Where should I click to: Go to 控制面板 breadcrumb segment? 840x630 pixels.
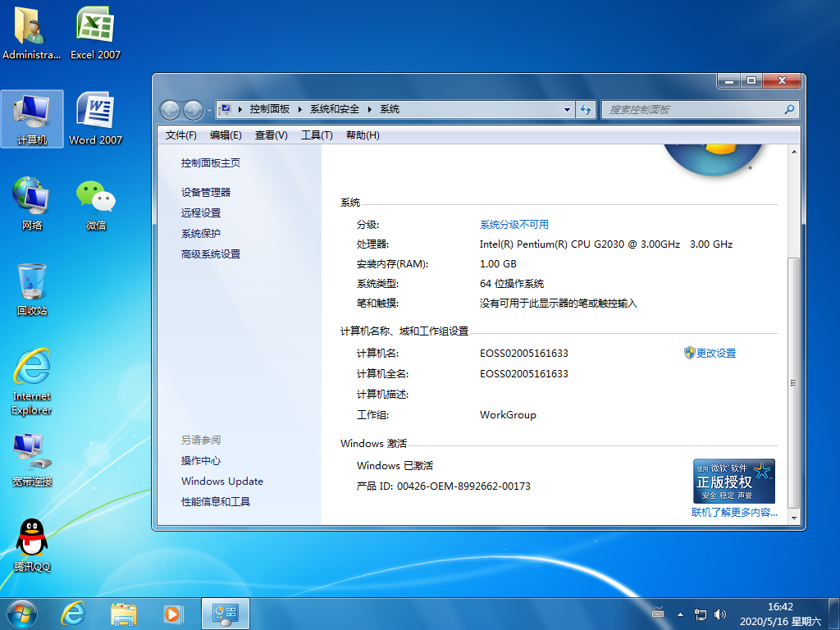click(269, 109)
